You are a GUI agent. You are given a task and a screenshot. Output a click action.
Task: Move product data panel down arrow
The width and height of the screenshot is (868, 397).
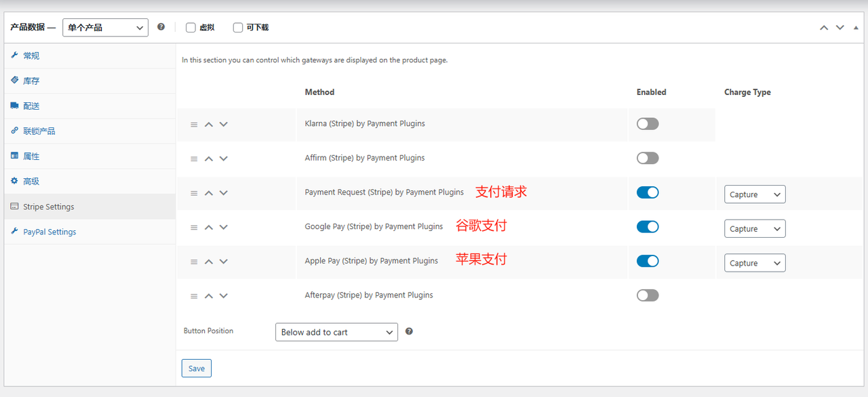tap(840, 28)
